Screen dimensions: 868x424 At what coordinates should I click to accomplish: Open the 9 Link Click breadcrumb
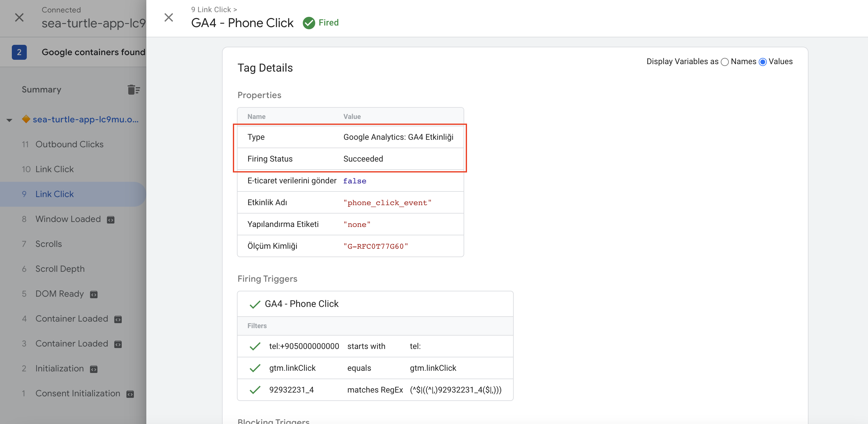pos(211,9)
